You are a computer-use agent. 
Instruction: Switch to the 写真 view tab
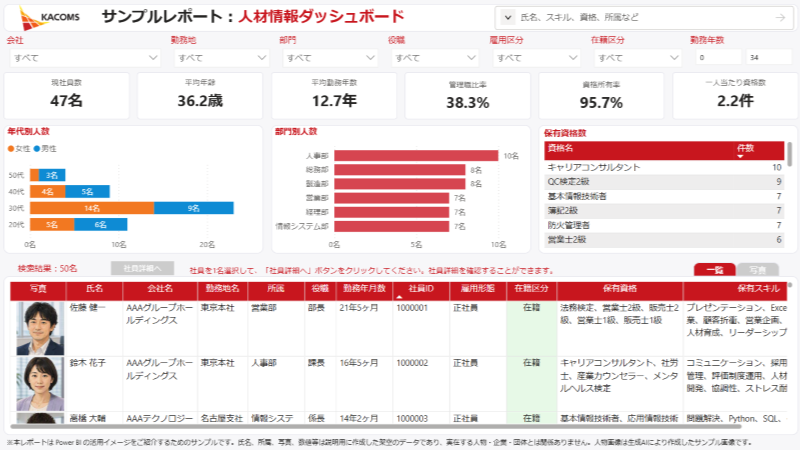point(758,270)
